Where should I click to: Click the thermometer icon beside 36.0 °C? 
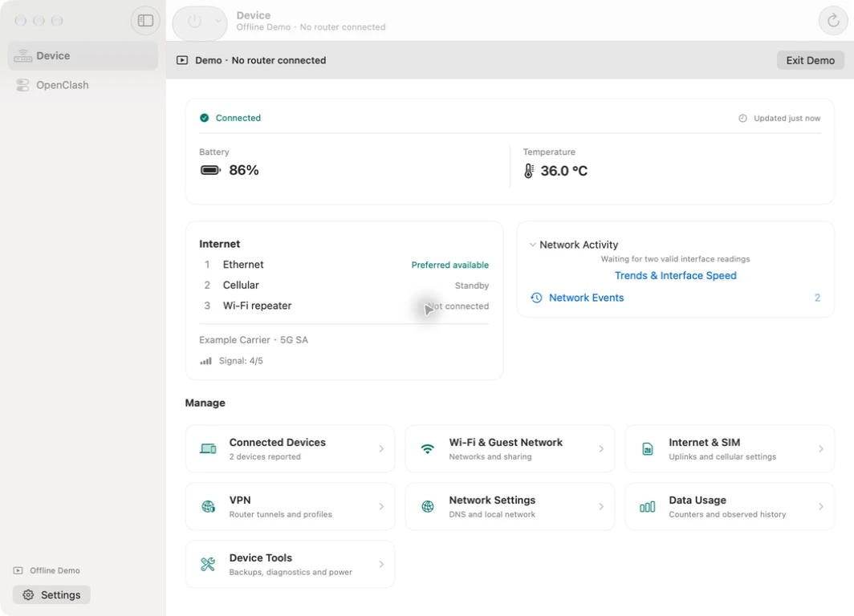529,171
